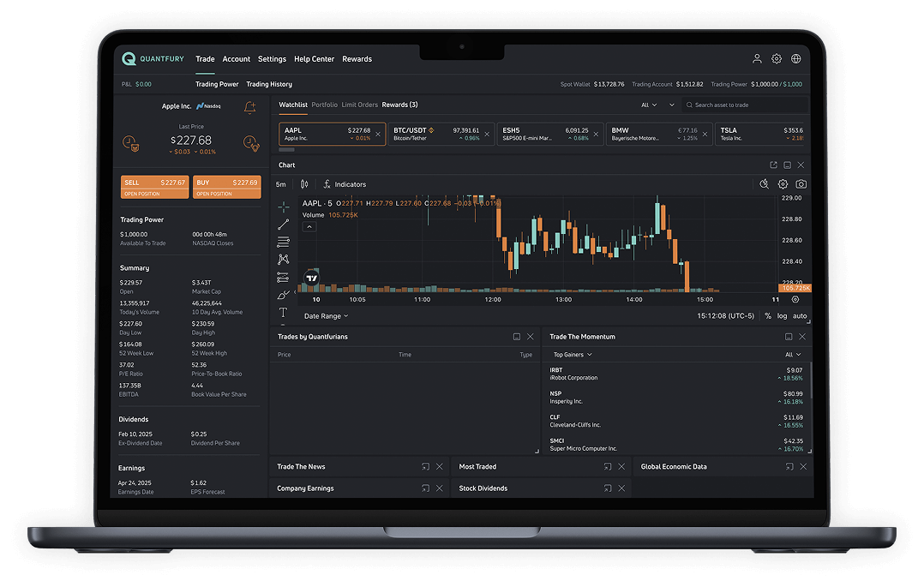Expand the Global Economic Data panel

[789, 467]
